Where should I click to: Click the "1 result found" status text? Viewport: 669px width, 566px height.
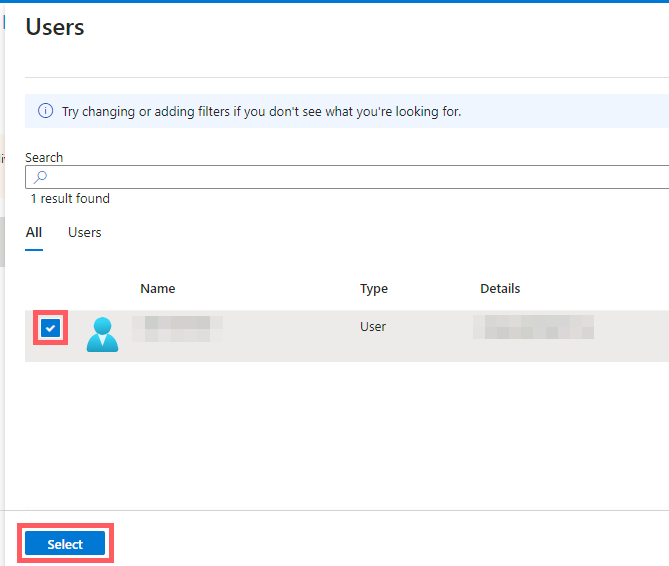pyautogui.click(x=70, y=199)
